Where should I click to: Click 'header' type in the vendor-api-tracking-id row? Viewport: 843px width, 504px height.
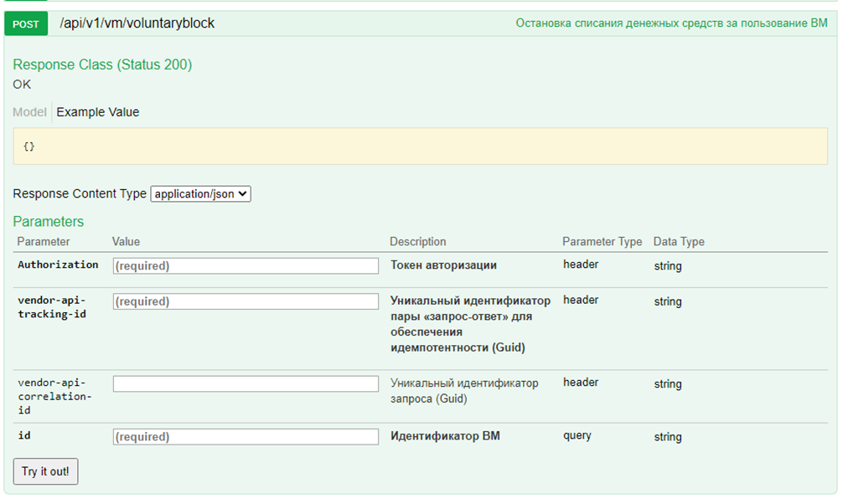[581, 300]
